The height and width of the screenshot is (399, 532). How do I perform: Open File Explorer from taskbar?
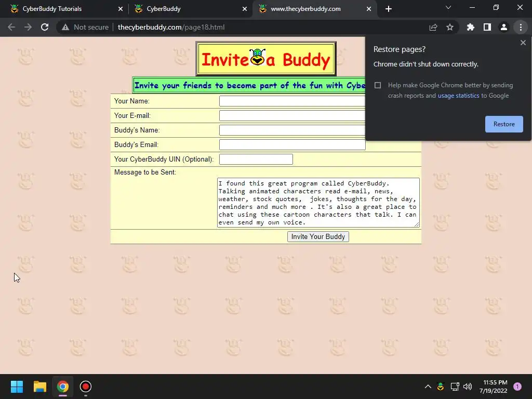click(x=39, y=387)
